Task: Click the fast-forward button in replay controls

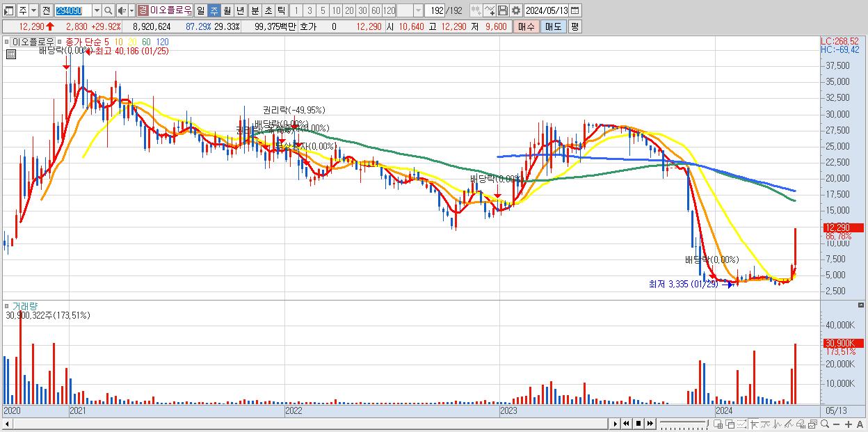Action: [x=650, y=424]
